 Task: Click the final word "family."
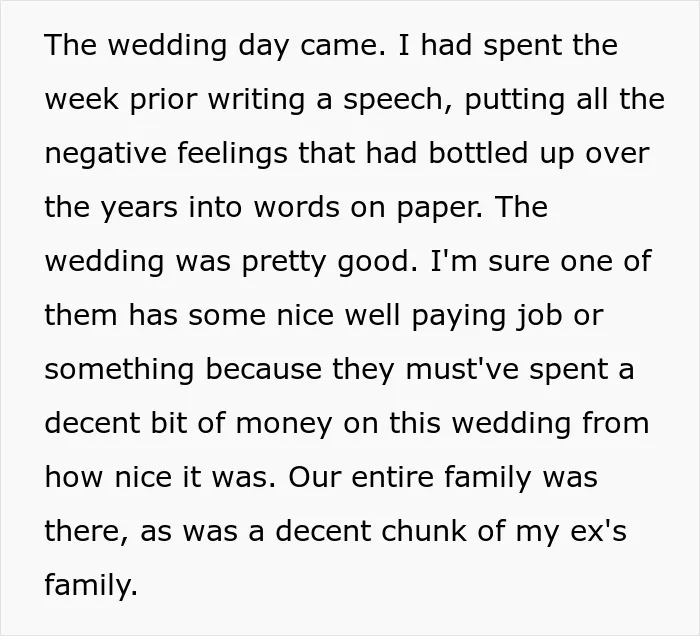[91, 585]
